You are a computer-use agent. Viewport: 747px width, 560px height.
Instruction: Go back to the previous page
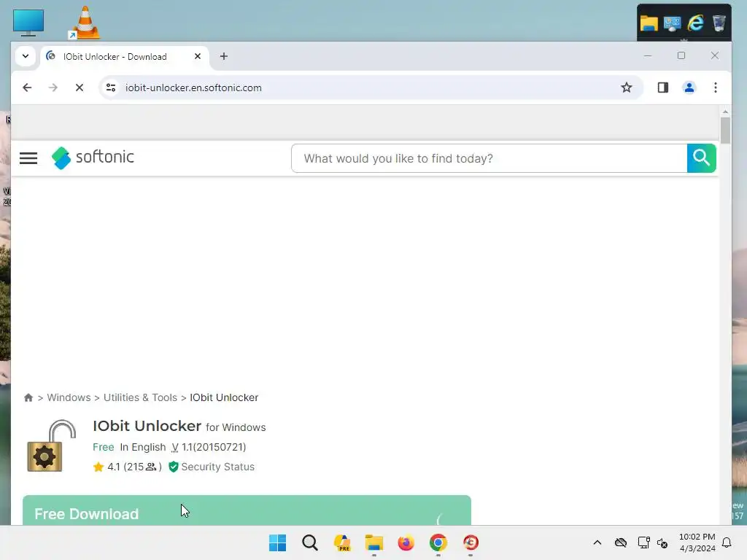coord(27,87)
